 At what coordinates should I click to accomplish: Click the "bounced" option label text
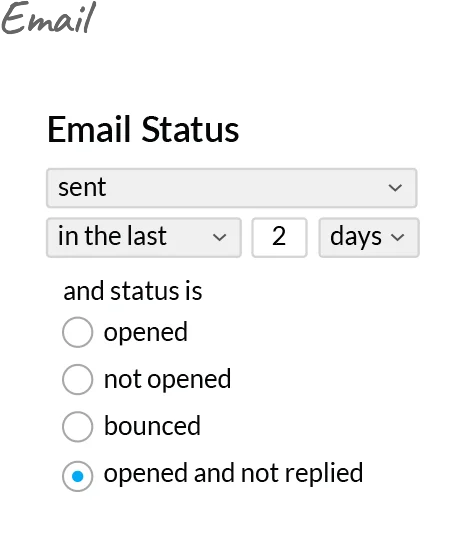point(152,426)
